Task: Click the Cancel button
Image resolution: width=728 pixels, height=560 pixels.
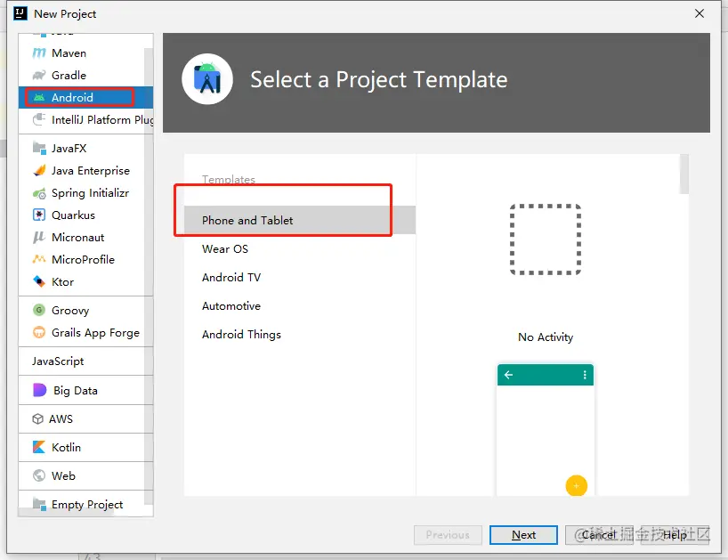Action: tap(599, 535)
